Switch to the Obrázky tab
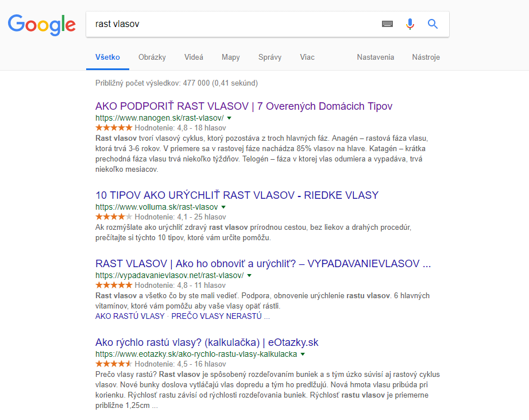The height and width of the screenshot is (420, 529). tap(152, 57)
